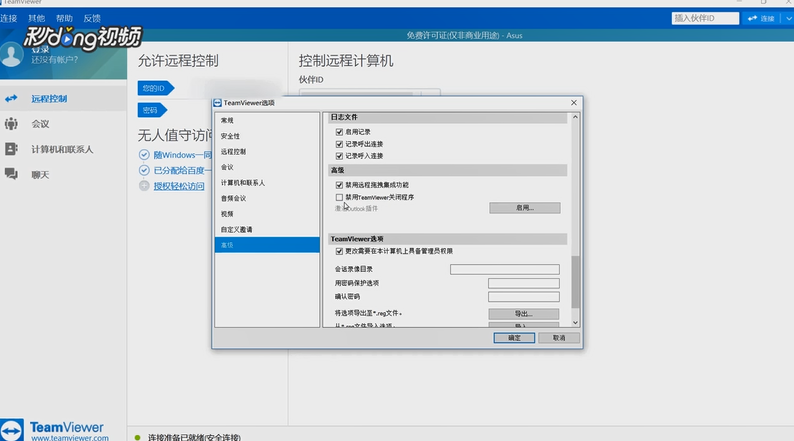Open the 其他 menu
Image resolution: width=794 pixels, height=441 pixels.
pos(36,18)
